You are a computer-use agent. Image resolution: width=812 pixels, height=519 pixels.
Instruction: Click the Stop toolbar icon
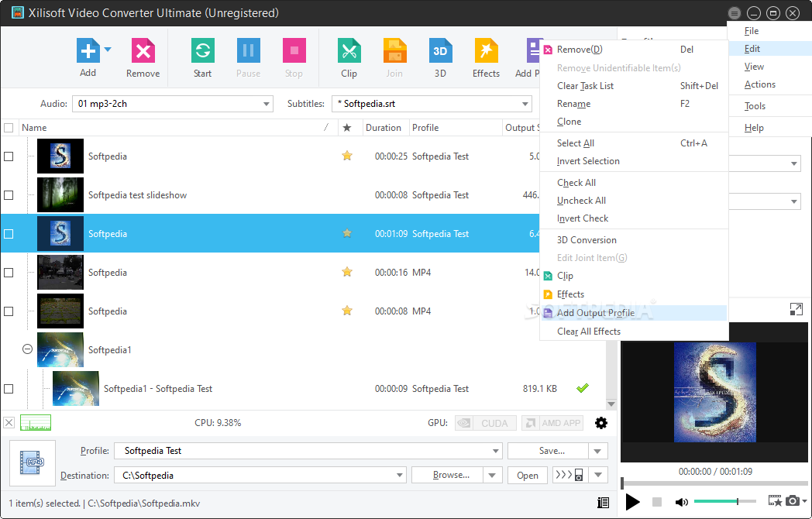coord(294,51)
